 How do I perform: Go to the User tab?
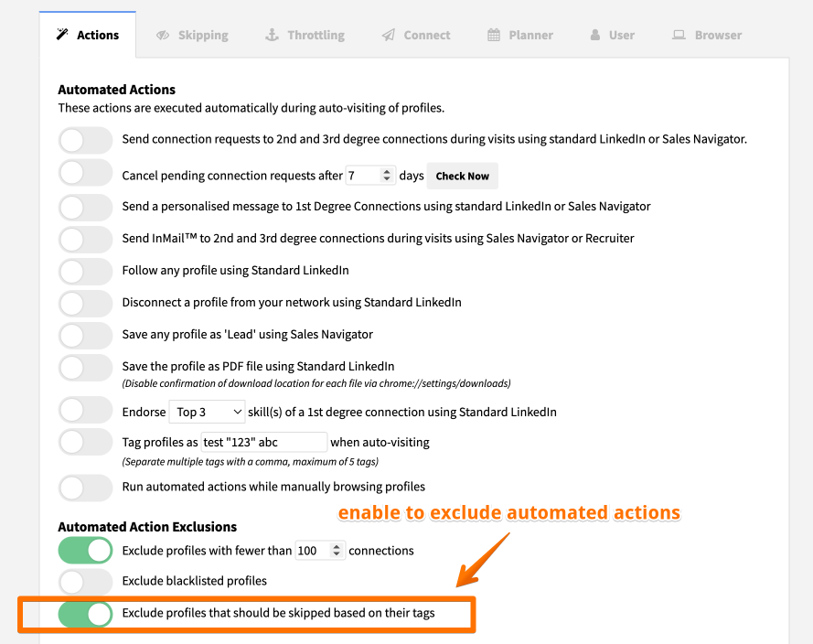(x=612, y=35)
